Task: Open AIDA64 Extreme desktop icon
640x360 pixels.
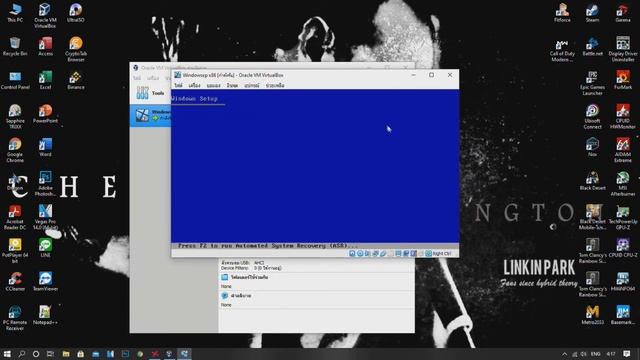Action: click(x=623, y=150)
